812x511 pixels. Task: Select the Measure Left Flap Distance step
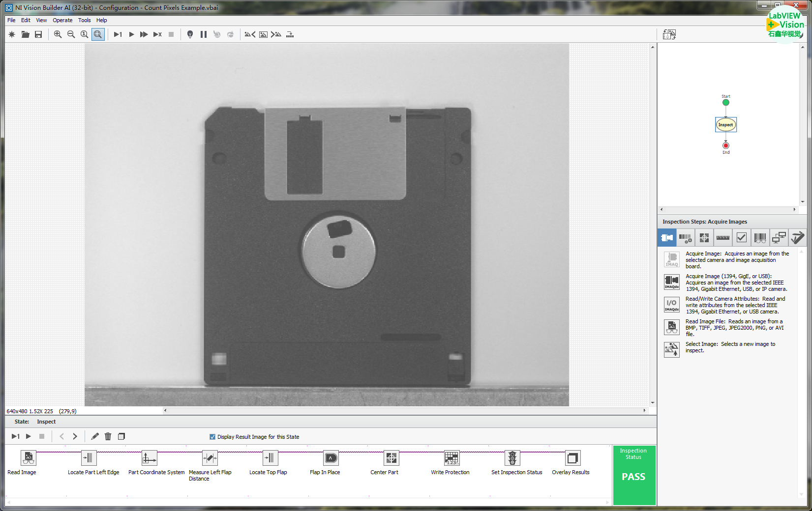pyautogui.click(x=210, y=458)
